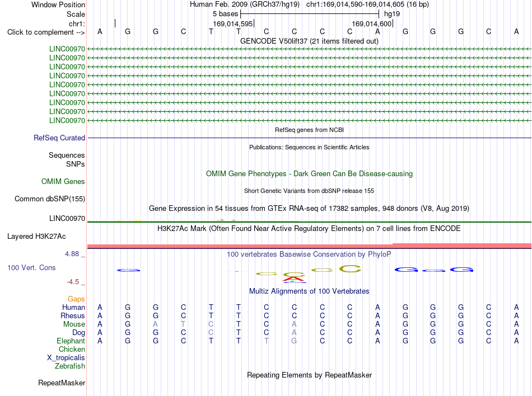
Task: Click the '5 bases' scale bar label
Action: [x=225, y=14]
